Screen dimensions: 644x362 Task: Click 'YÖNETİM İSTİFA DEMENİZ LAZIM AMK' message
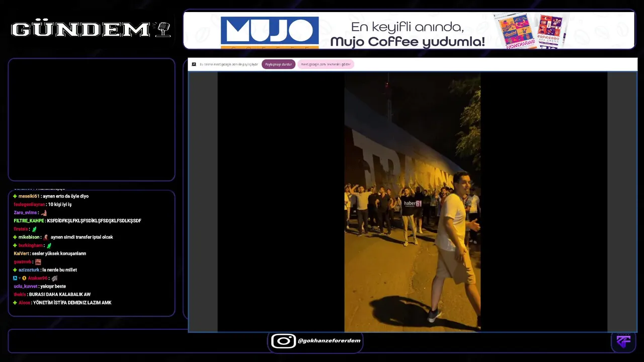tap(72, 303)
